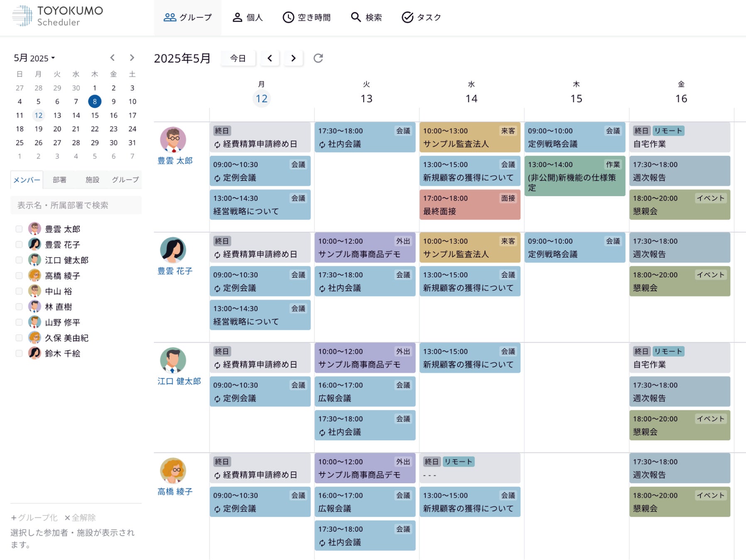Click 高橋 綾子 avatar in member list
The height and width of the screenshot is (560, 746).
[34, 275]
